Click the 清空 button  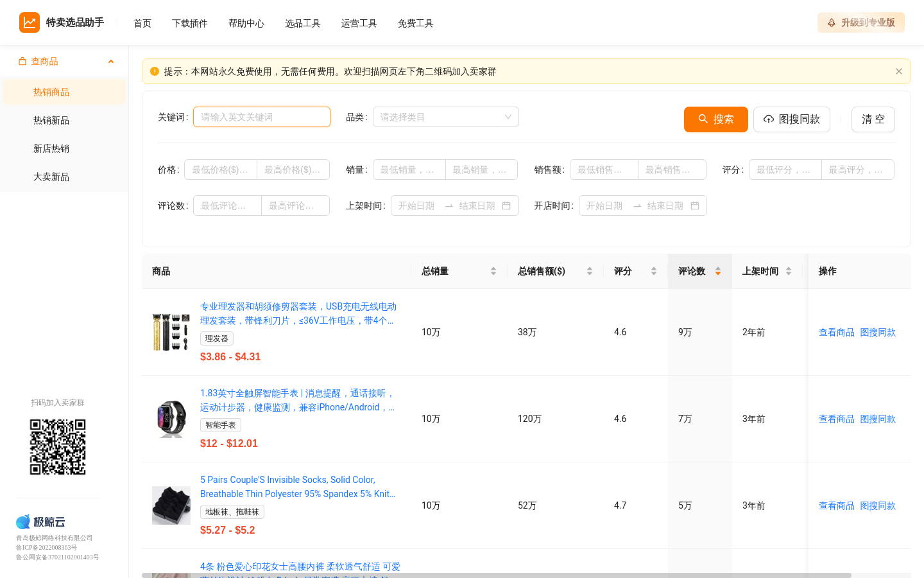pos(873,119)
